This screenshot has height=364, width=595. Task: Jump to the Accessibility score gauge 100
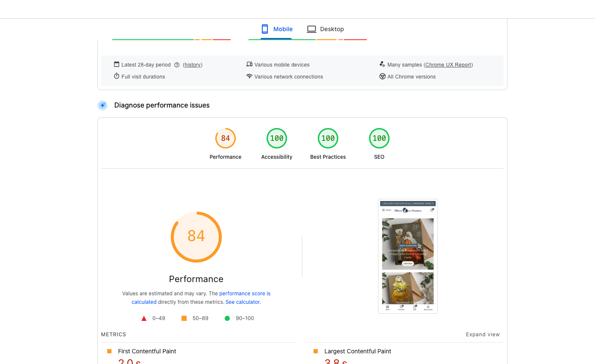pyautogui.click(x=277, y=138)
